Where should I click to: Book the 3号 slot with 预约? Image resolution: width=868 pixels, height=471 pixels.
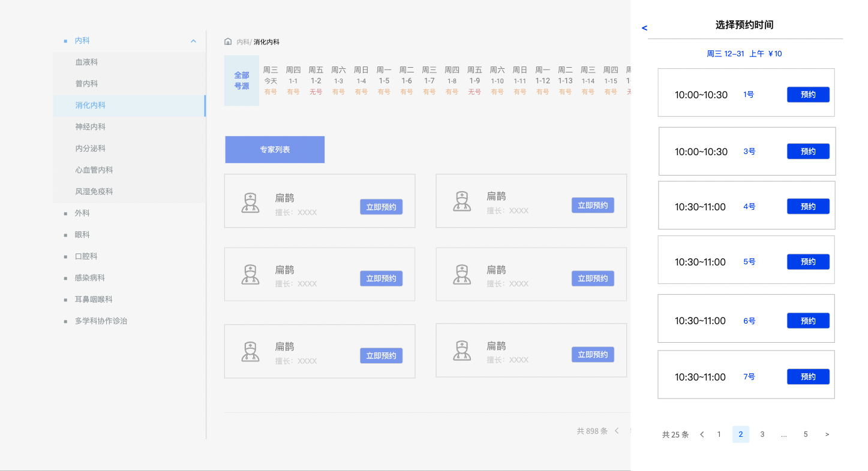(x=808, y=152)
